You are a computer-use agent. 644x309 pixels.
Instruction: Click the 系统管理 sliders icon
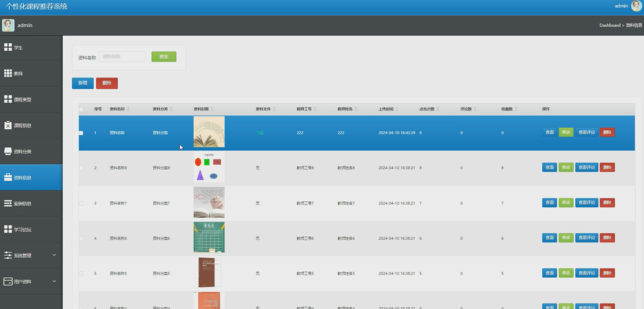(8, 255)
